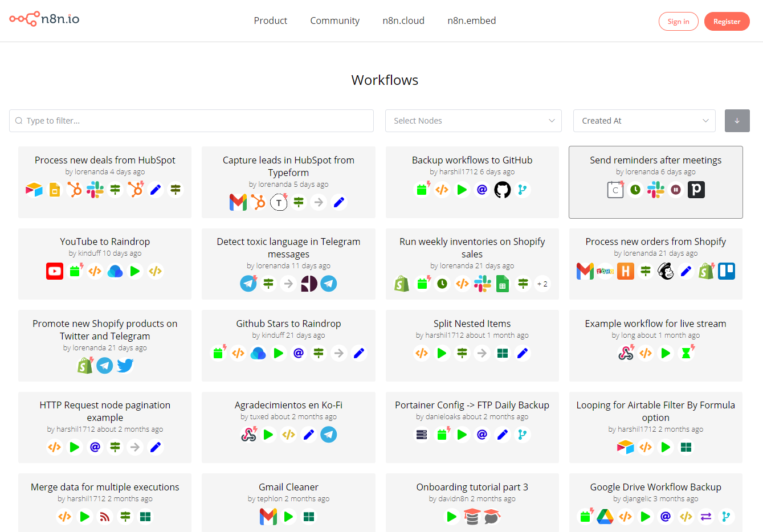The width and height of the screenshot is (763, 532).
Task: Click first Telegram icon in Detect toxic language card
Action: coord(248,284)
